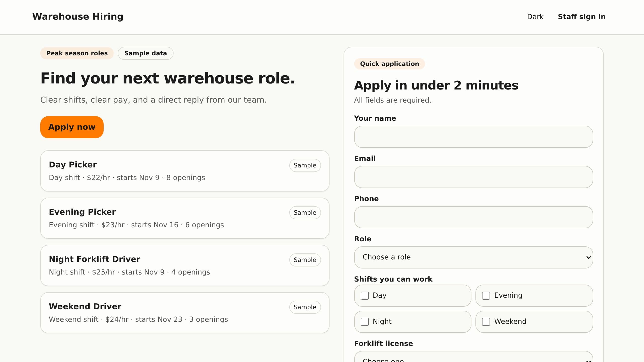This screenshot has width=644, height=362.
Task: Focus the Phone input field
Action: (473, 217)
